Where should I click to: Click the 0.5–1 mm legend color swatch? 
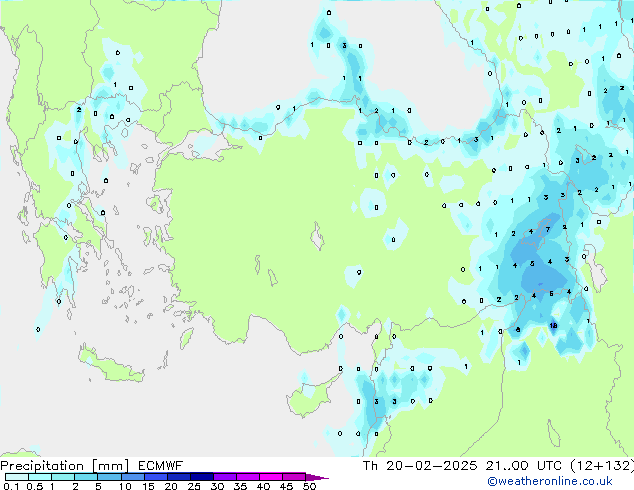click(x=40, y=477)
